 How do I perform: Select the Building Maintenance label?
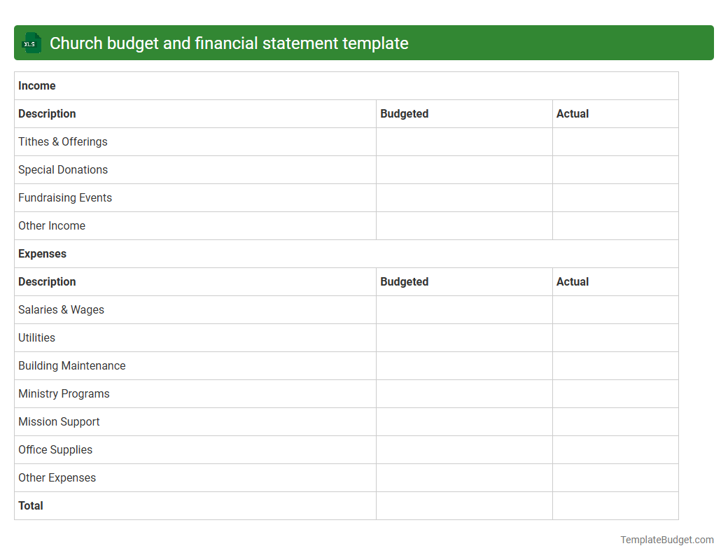(71, 365)
